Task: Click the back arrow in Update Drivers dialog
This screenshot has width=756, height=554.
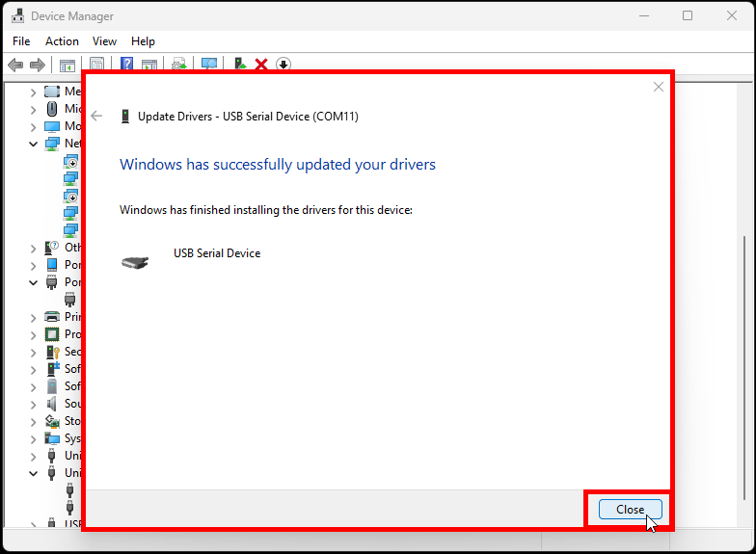Action: click(x=96, y=116)
